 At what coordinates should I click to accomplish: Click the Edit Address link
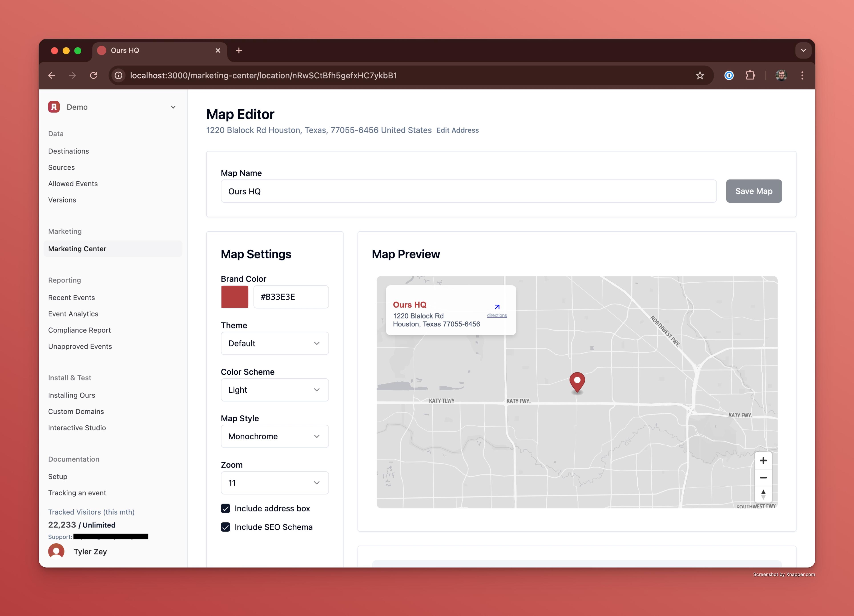[457, 130]
